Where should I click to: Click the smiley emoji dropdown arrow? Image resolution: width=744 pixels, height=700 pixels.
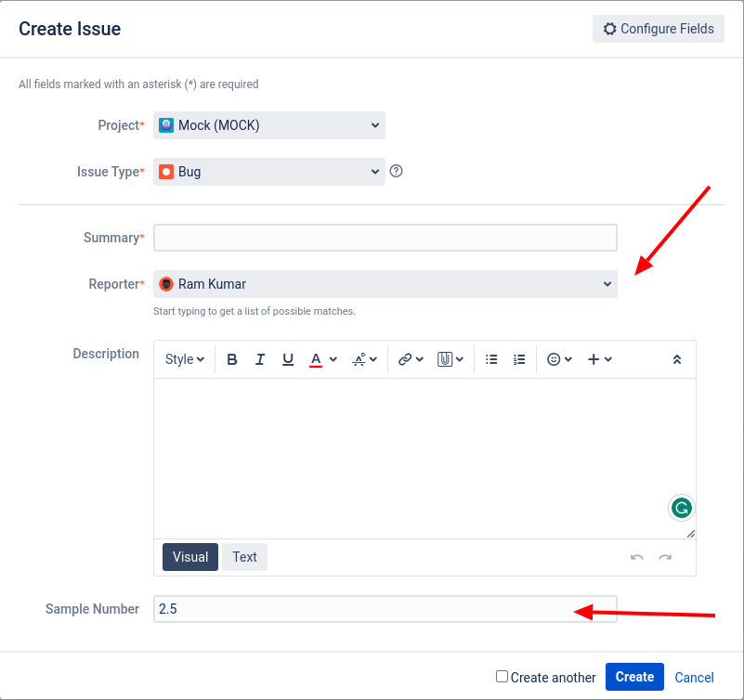click(568, 359)
